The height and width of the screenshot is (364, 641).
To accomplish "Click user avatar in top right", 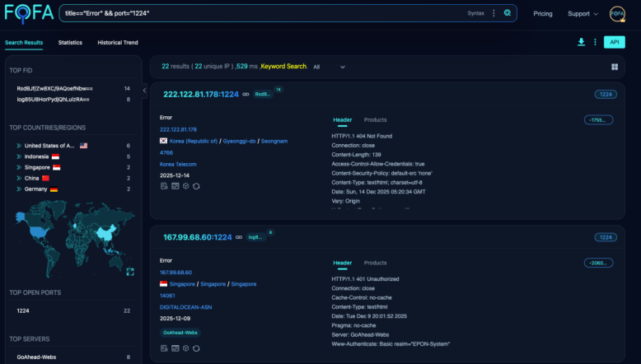I will 617,14.
